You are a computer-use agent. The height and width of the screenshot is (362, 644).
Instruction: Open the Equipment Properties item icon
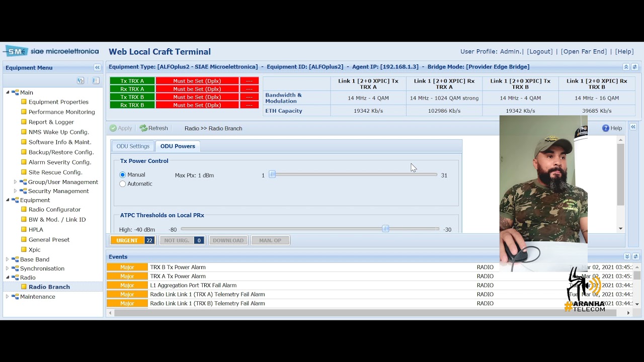[24, 102]
